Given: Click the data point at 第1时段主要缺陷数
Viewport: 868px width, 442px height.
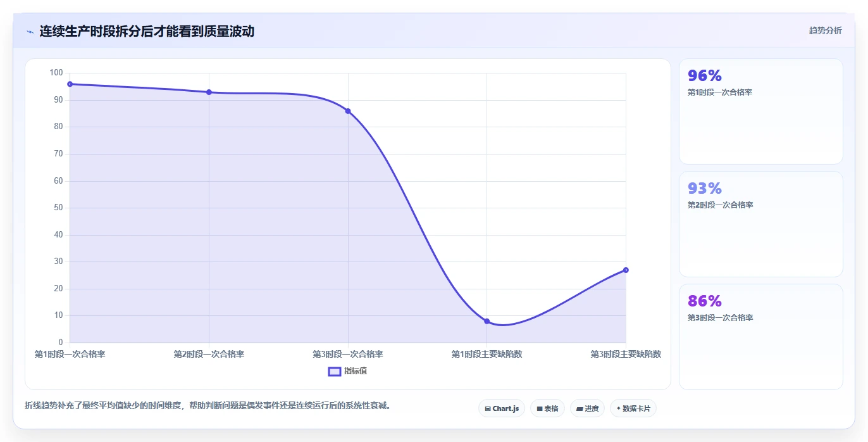Looking at the screenshot, I should click(x=487, y=321).
